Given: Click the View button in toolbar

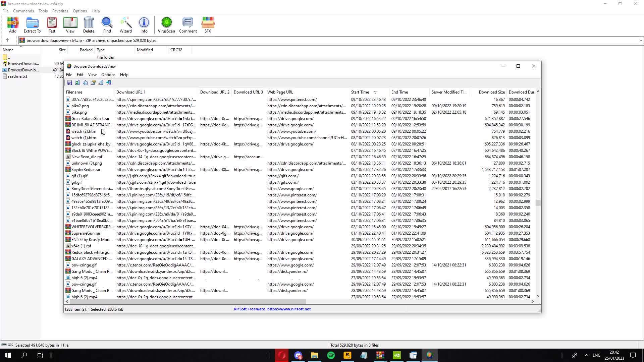Looking at the screenshot, I should click(x=70, y=25).
